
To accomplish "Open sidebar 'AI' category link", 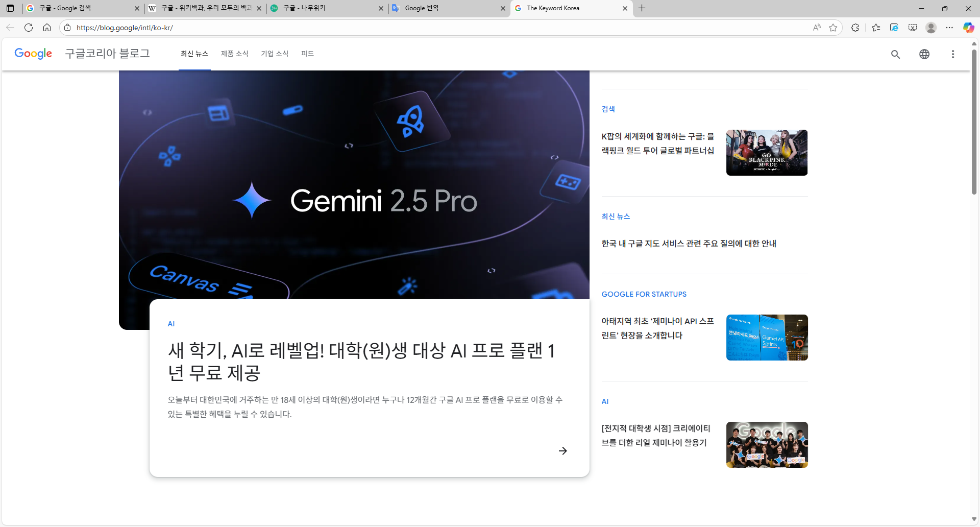I will [x=605, y=401].
